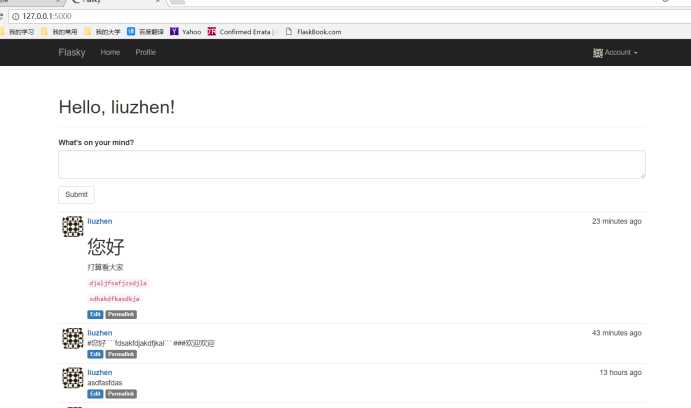This screenshot has height=408, width=691.
Task: Click the 23 minutes ago timestamp
Action: click(617, 221)
